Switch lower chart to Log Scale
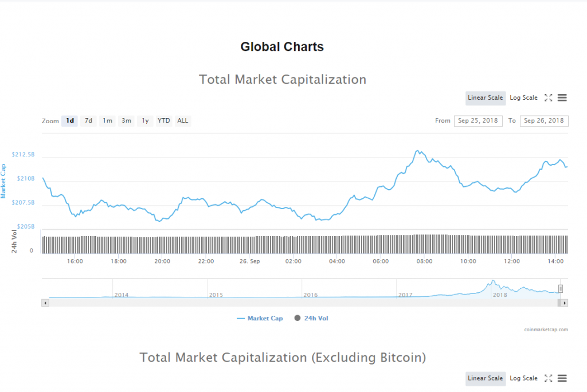 click(523, 378)
